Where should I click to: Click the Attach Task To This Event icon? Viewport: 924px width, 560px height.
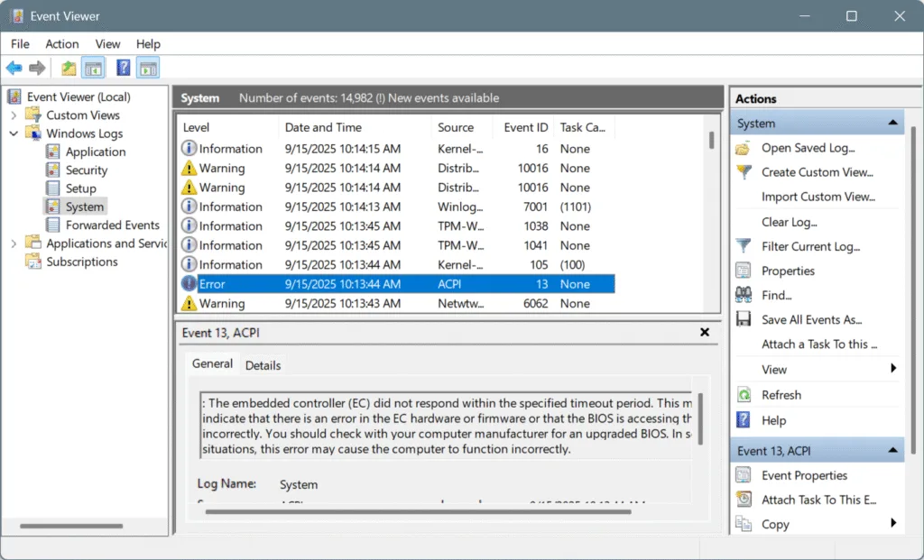(743, 499)
